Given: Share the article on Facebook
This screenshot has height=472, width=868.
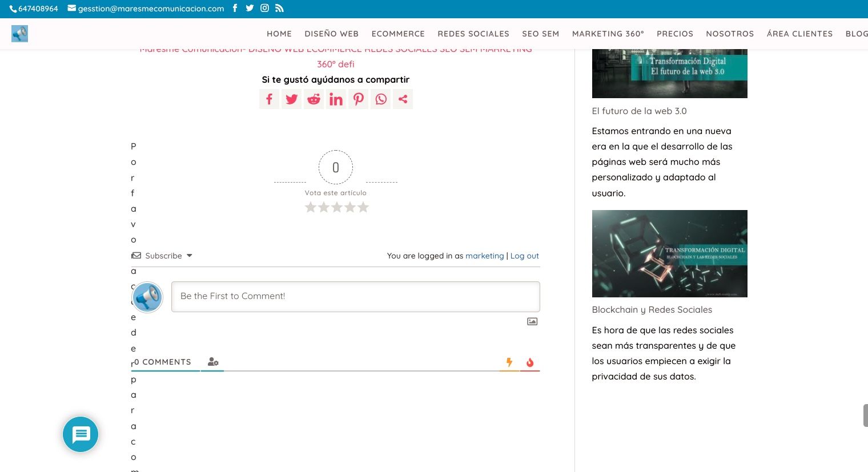Looking at the screenshot, I should click(x=269, y=99).
